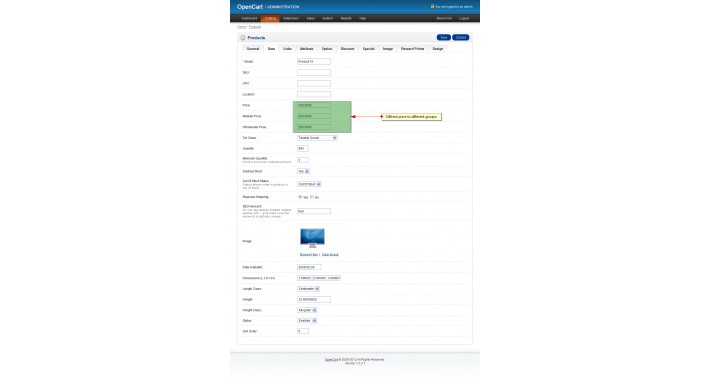The width and height of the screenshot is (710, 380).
Task: Click the SKU input field
Action: click(314, 72)
